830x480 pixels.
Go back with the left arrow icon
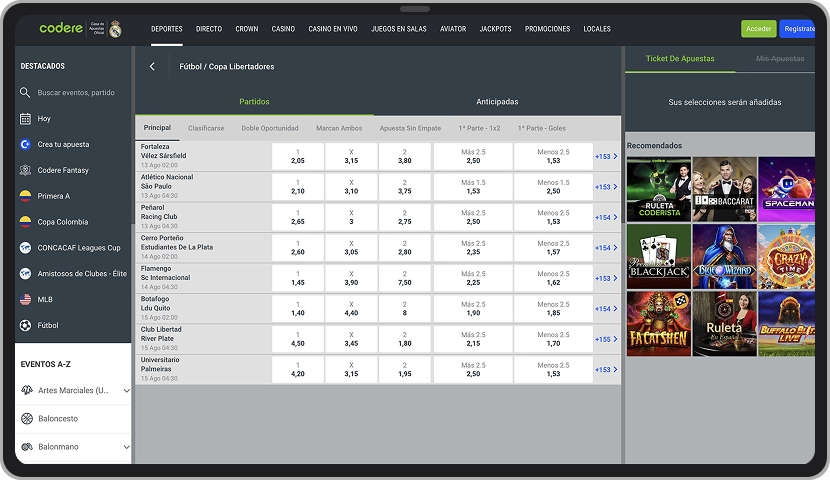tap(152, 66)
